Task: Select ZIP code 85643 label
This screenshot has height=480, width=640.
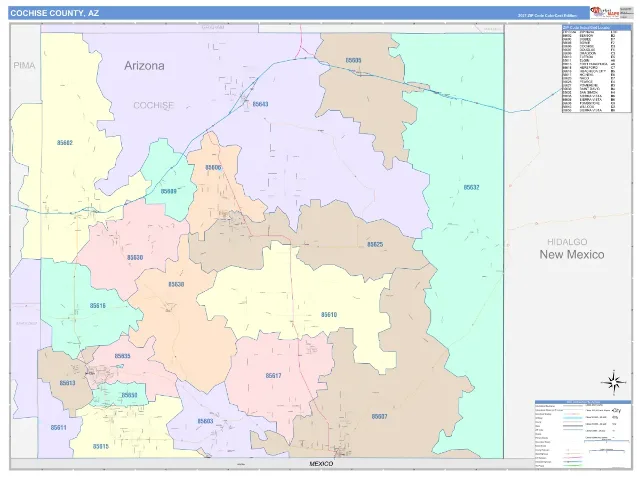Action: coord(260,104)
